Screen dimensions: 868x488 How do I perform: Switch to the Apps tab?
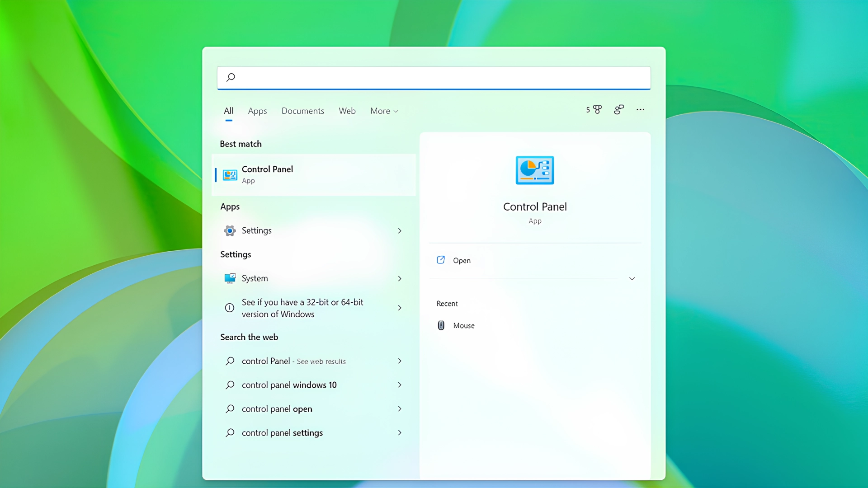tap(257, 111)
